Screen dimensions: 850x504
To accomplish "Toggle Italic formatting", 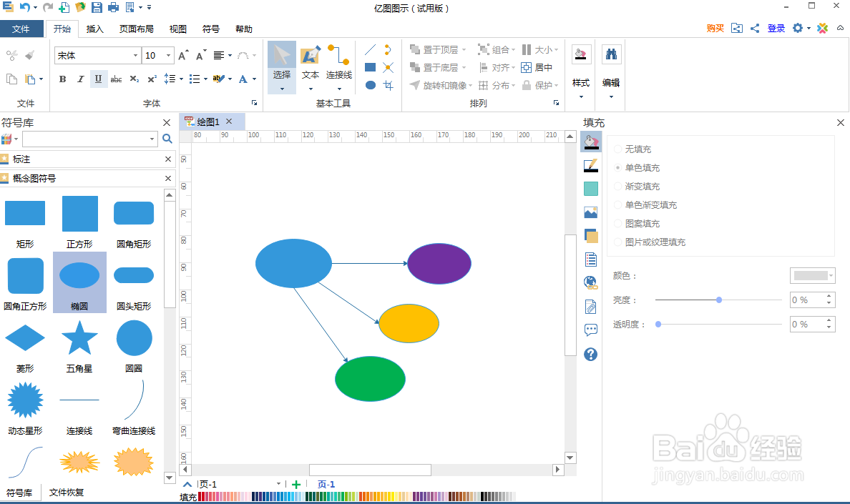I will (80, 79).
